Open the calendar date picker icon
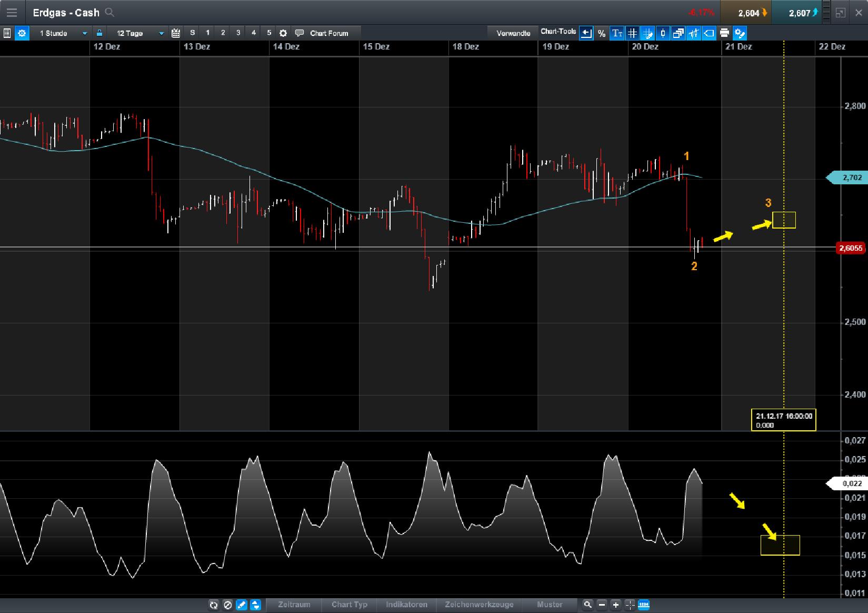This screenshot has height=613, width=868. click(x=176, y=33)
